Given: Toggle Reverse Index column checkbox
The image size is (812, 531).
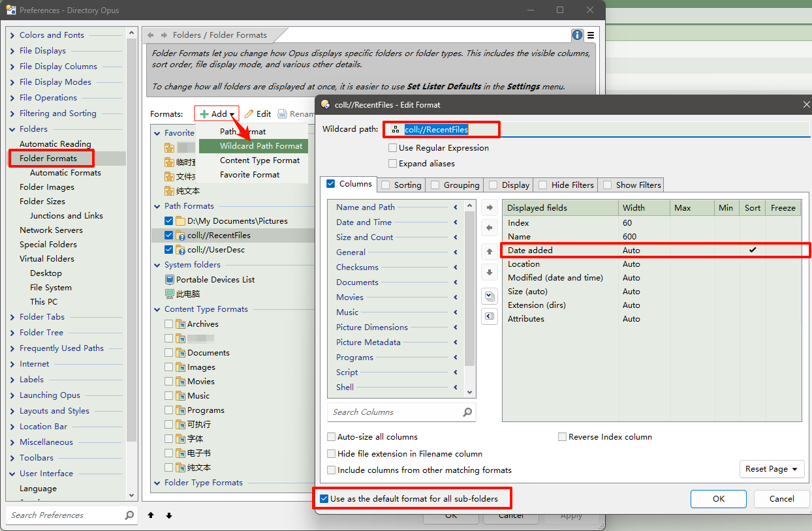Looking at the screenshot, I should [562, 437].
